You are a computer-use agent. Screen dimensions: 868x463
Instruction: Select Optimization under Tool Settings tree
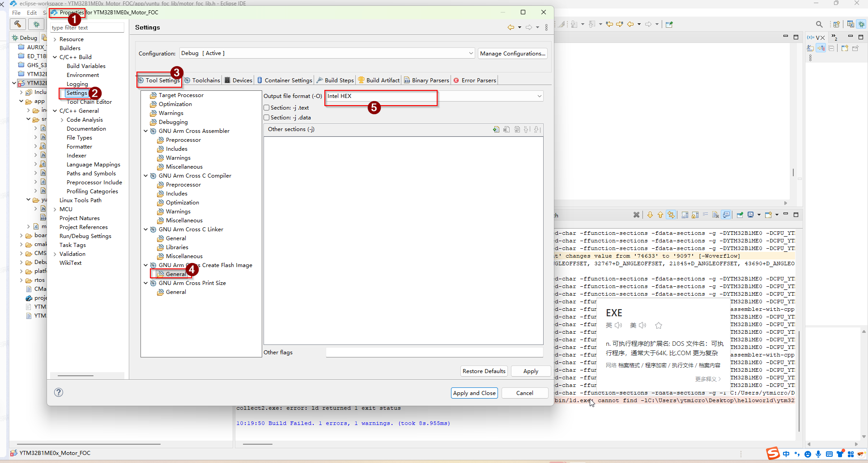point(175,104)
